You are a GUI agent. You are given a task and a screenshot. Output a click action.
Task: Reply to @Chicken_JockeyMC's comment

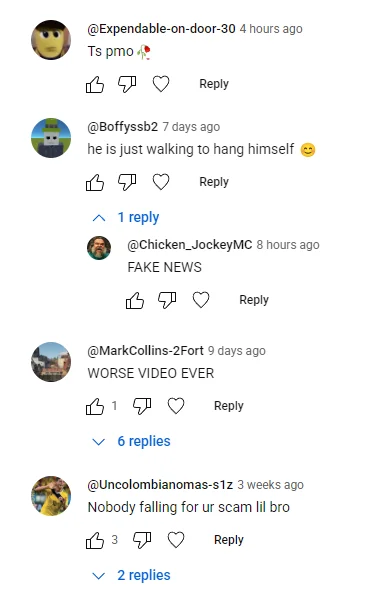(254, 300)
